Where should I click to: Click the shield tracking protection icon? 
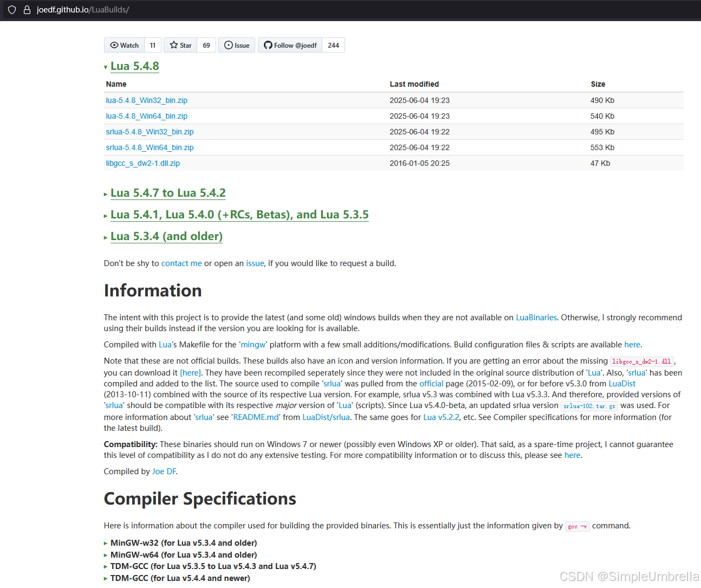coord(12,10)
